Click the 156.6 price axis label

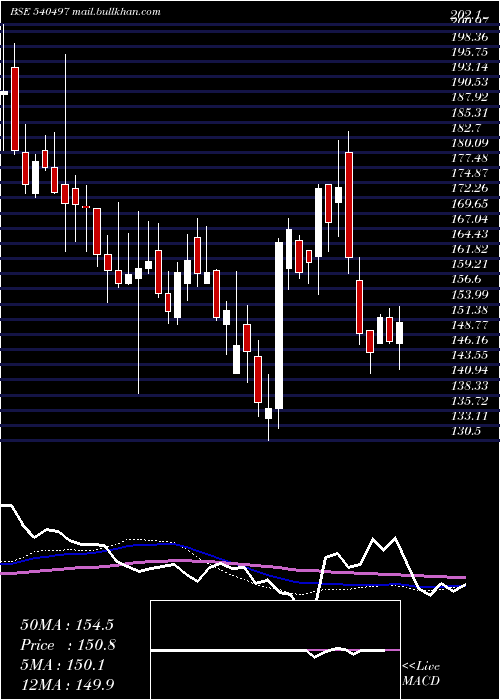point(466,279)
